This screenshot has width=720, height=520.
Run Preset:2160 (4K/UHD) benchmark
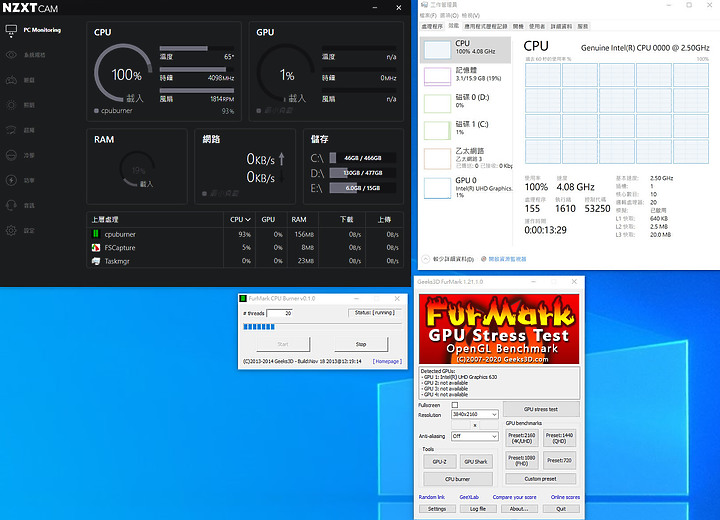click(x=522, y=438)
